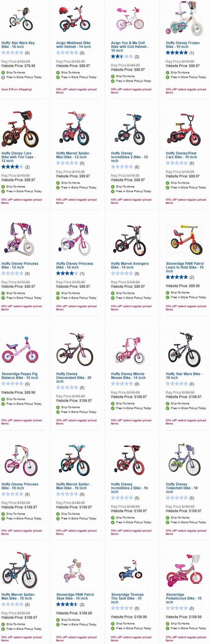Click star rating of Huffy Disney Cars Tire Case Bike
The width and height of the screenshot is (210, 644).
pyautogui.click(x=12, y=167)
